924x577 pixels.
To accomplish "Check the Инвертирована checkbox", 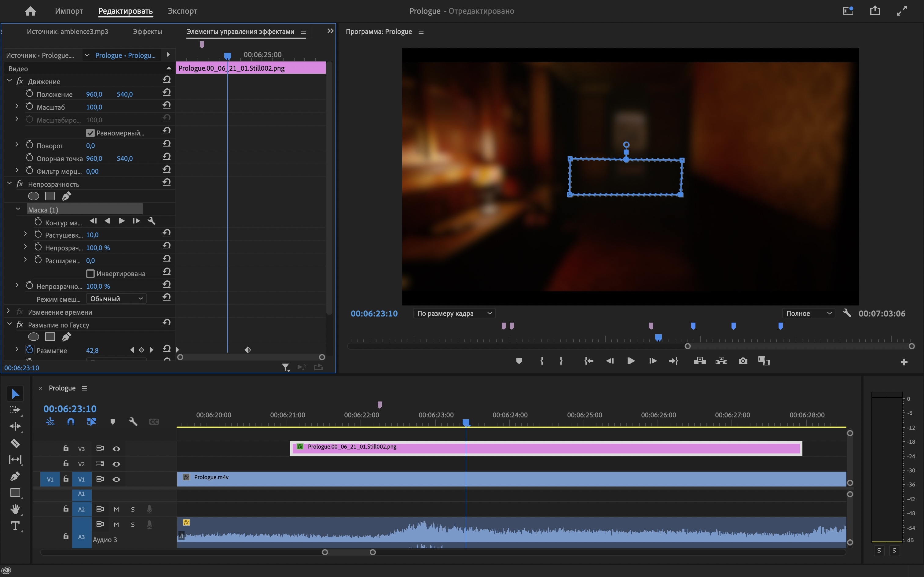I will (x=90, y=274).
